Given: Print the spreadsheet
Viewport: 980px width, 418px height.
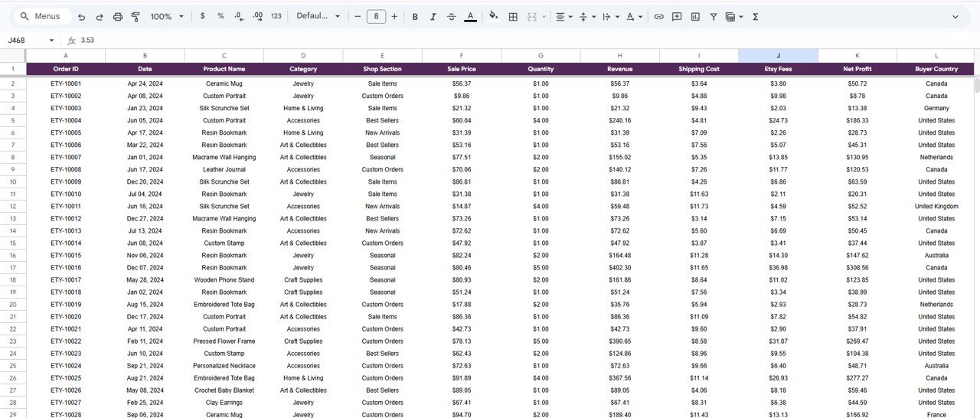Looking at the screenshot, I should (118, 16).
